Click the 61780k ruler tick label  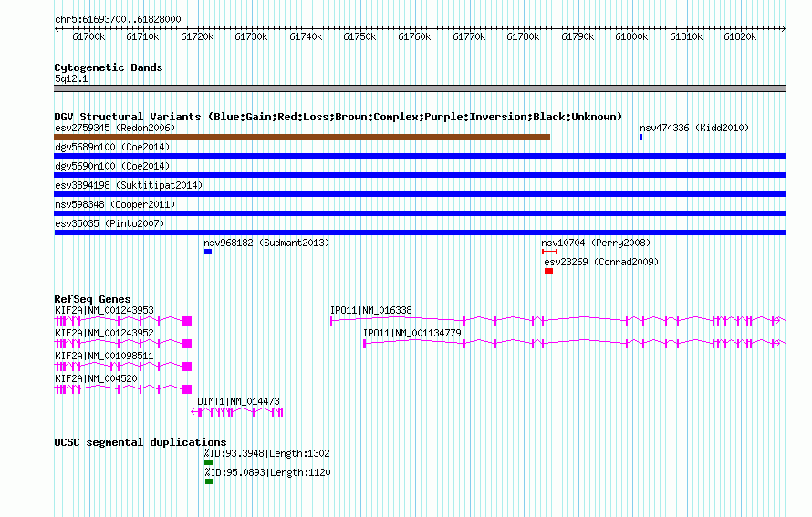coord(523,37)
